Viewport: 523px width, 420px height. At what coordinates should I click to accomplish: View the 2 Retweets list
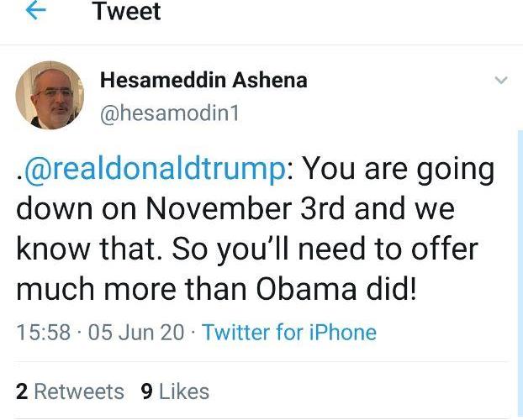(70, 391)
